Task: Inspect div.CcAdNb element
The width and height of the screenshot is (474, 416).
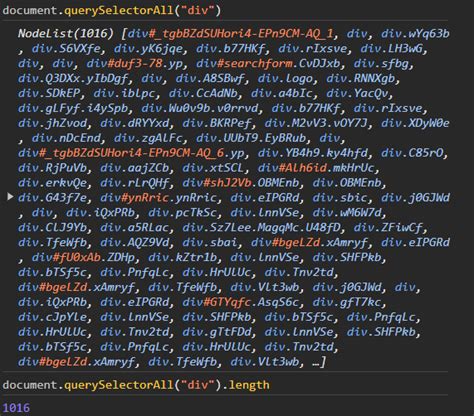Action: point(203,93)
